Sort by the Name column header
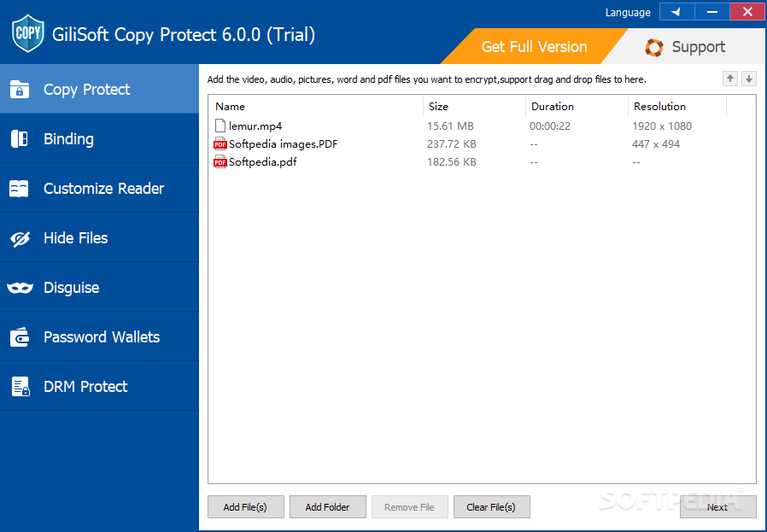 point(316,106)
